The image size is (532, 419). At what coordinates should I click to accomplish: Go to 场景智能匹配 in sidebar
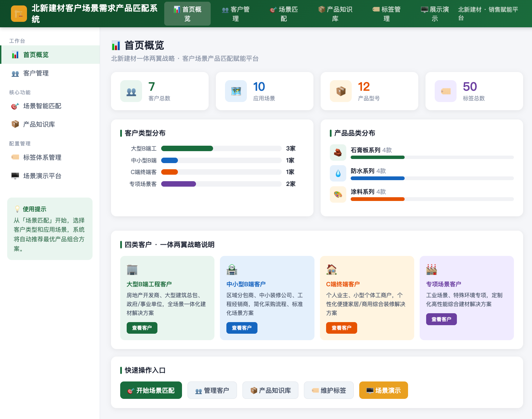50,106
